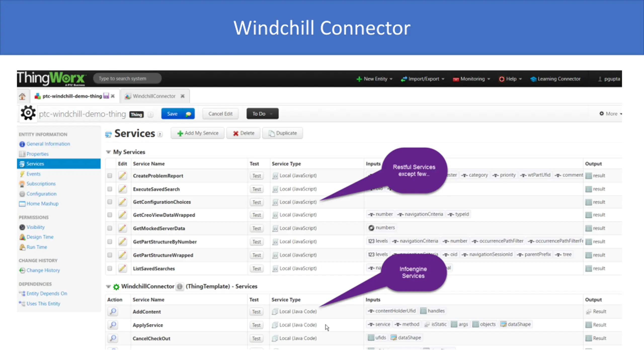
Task: Click the green WindchillConnector template gear icon
Action: tap(116, 287)
